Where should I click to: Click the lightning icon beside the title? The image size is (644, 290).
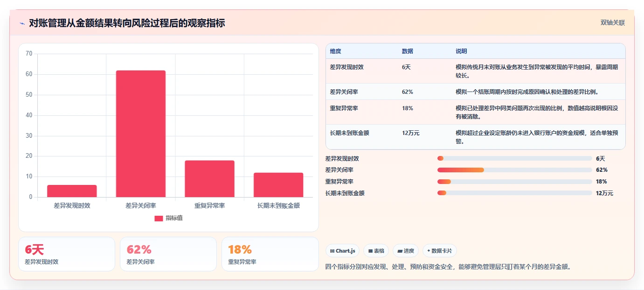[22, 23]
